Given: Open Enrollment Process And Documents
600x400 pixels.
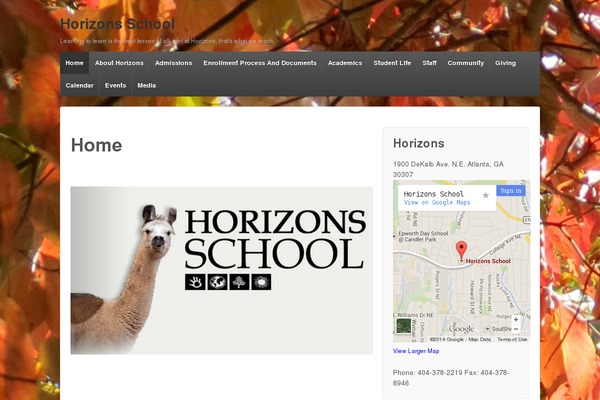Looking at the screenshot, I should (x=260, y=63).
